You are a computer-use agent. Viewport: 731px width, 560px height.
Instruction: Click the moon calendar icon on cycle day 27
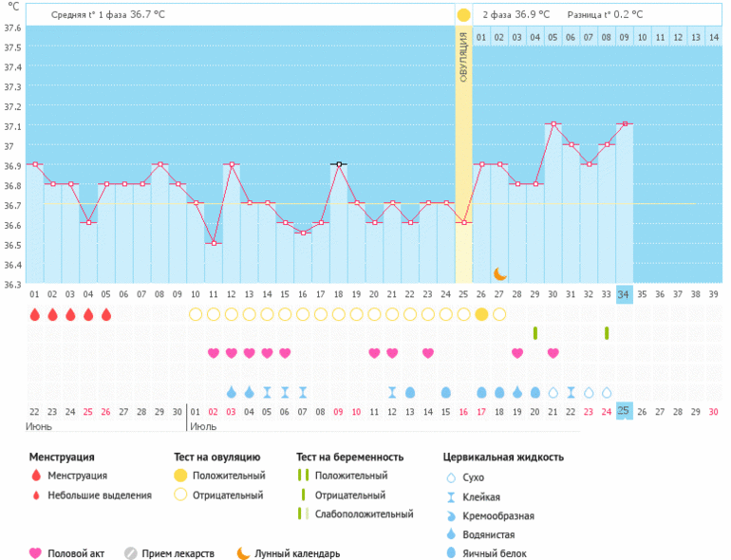[499, 273]
